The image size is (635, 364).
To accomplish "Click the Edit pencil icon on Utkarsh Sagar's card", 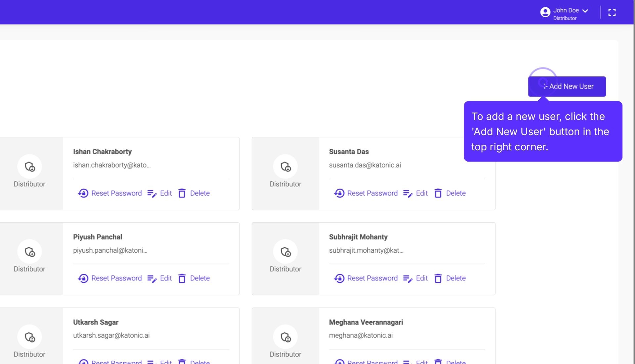I will 152,362.
